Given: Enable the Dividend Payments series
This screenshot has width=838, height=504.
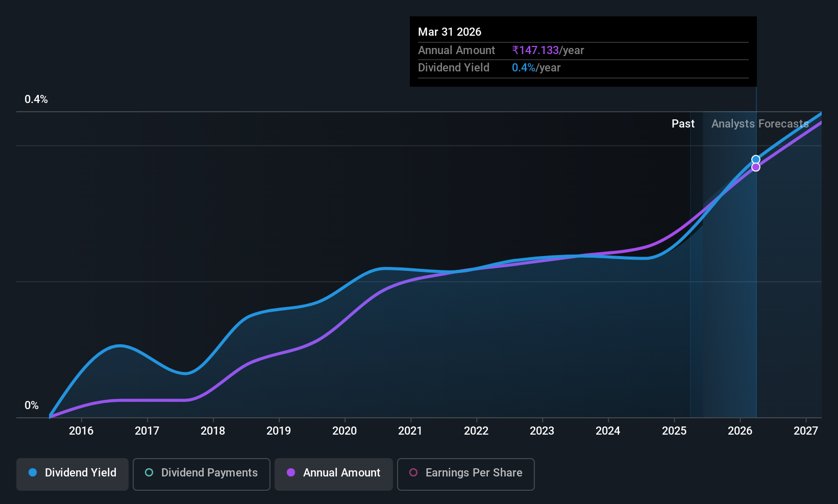Looking at the screenshot, I should point(202,474).
